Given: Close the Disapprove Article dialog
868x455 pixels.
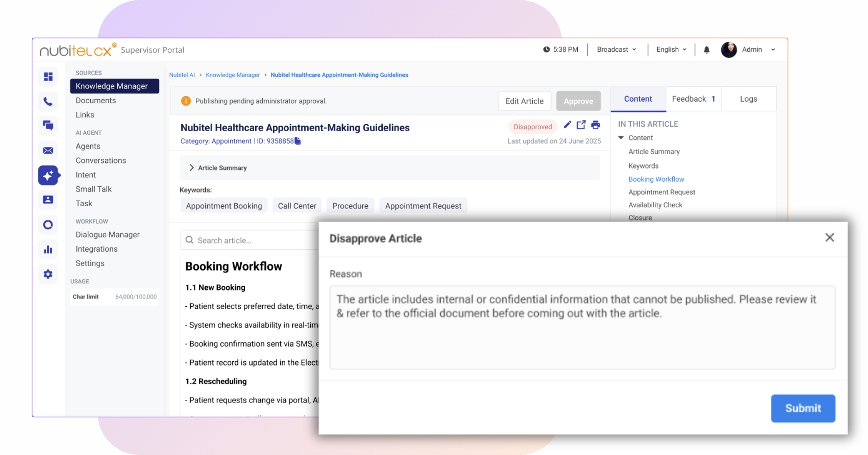Looking at the screenshot, I should click(x=829, y=238).
